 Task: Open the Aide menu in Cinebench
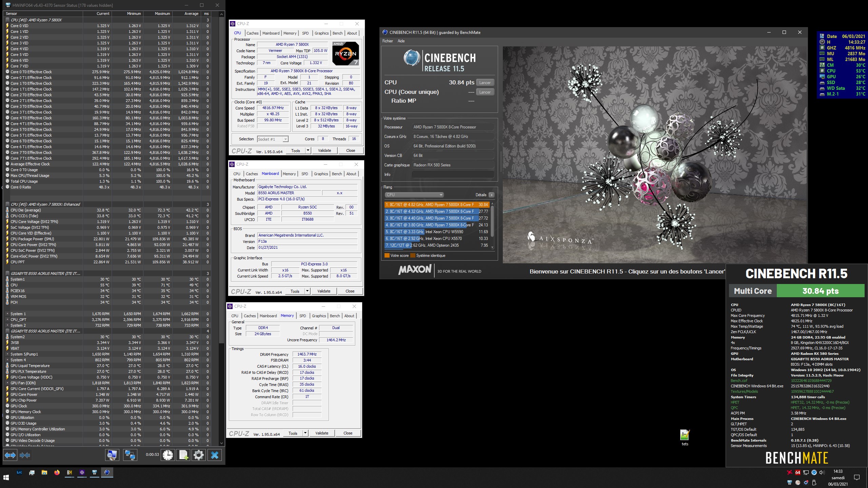tap(401, 41)
